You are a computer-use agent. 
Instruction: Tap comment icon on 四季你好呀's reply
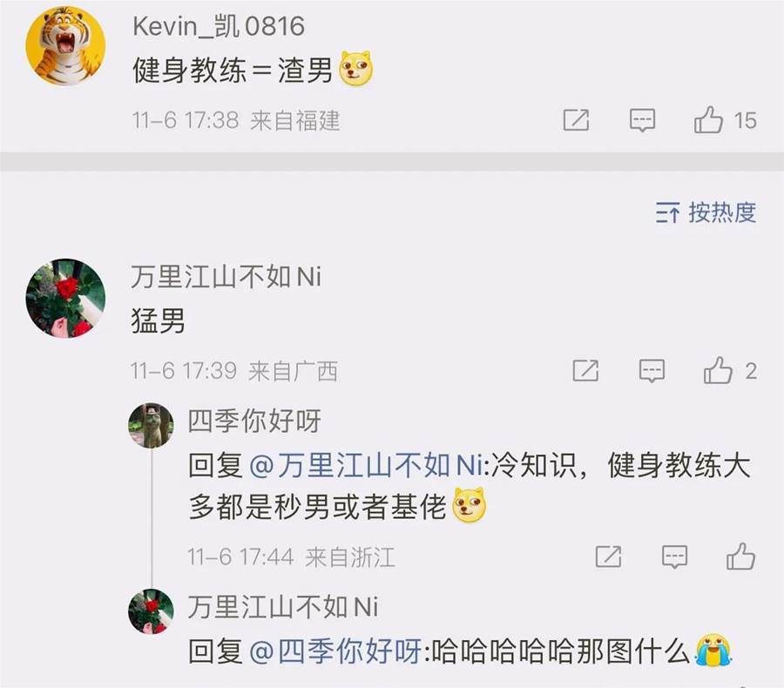[674, 557]
